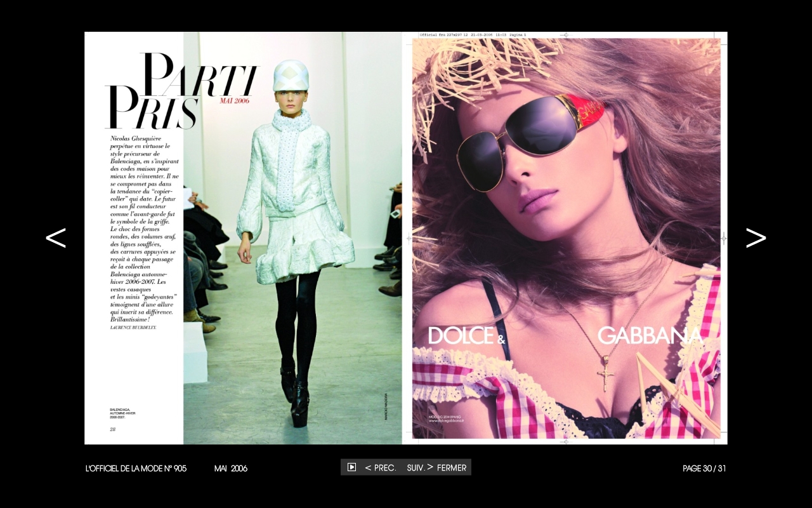The image size is (812, 508).
Task: Click the 'www.dolcegabbana.it' web address
Action: [447, 420]
